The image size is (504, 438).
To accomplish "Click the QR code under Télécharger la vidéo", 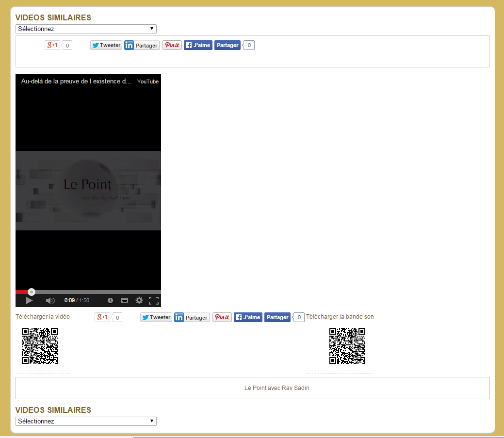I will click(40, 346).
